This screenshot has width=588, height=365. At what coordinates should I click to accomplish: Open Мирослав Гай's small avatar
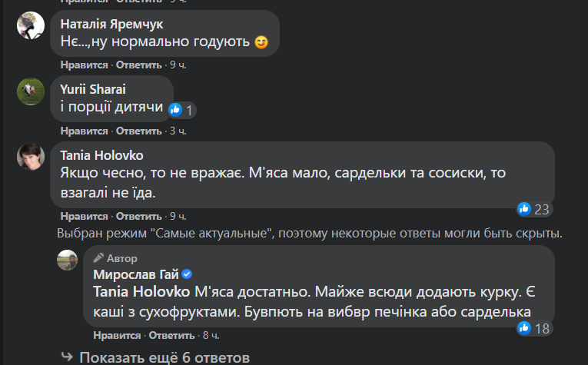[67, 260]
